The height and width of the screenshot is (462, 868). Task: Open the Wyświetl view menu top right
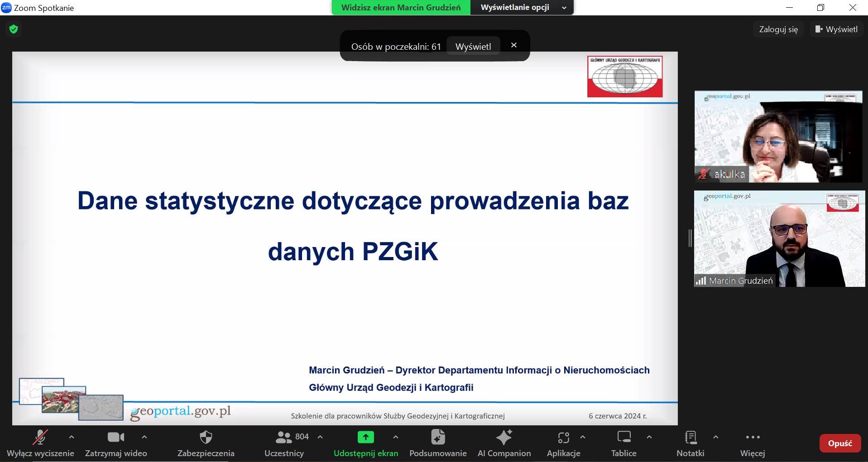click(x=836, y=29)
